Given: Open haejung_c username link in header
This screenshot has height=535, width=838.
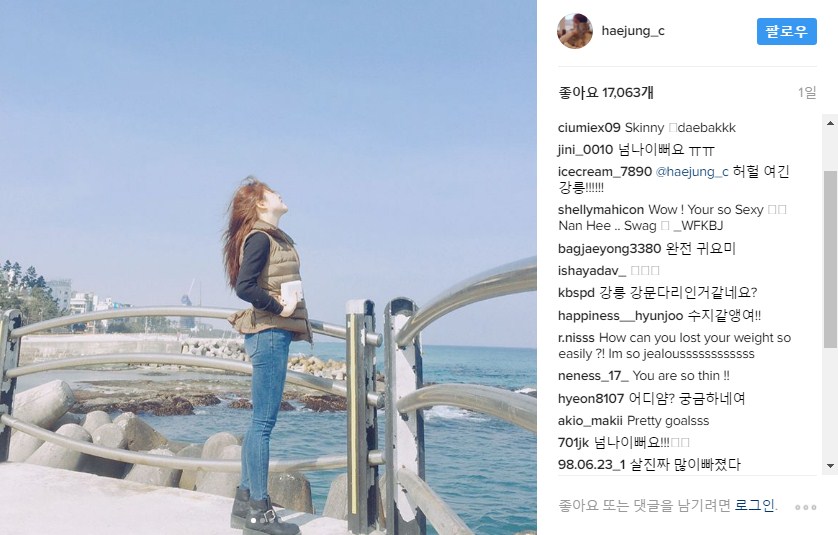Looking at the screenshot, I should tap(633, 31).
